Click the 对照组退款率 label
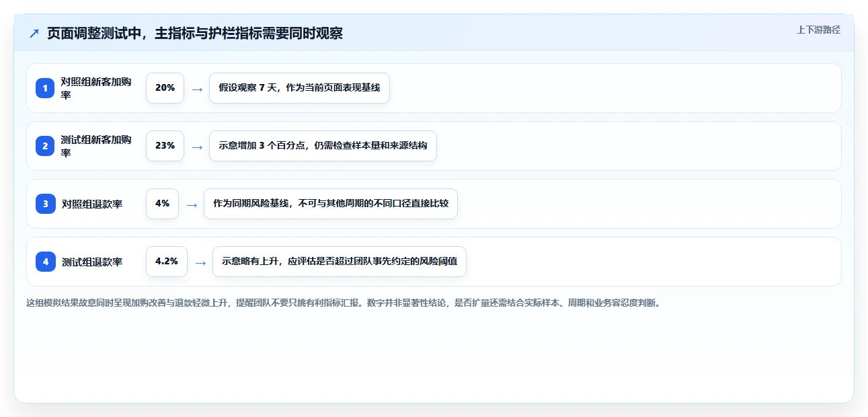The width and height of the screenshot is (868, 417). [x=92, y=204]
